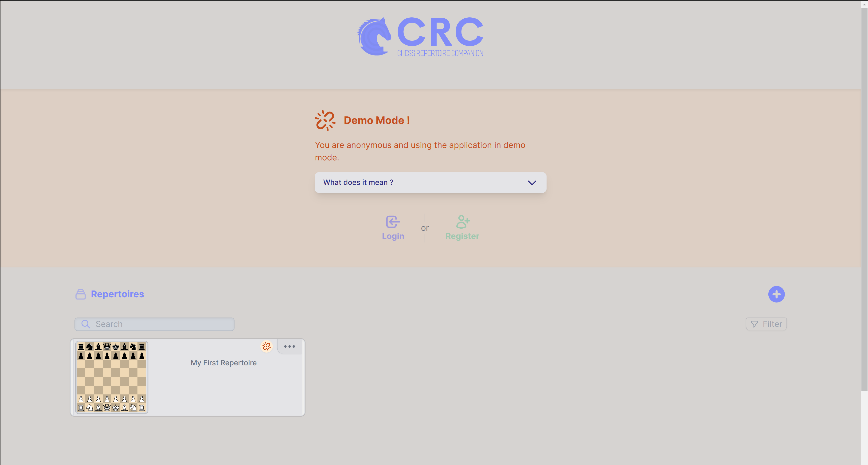Open My First Repertoire chessboard thumbnail

[x=112, y=377]
